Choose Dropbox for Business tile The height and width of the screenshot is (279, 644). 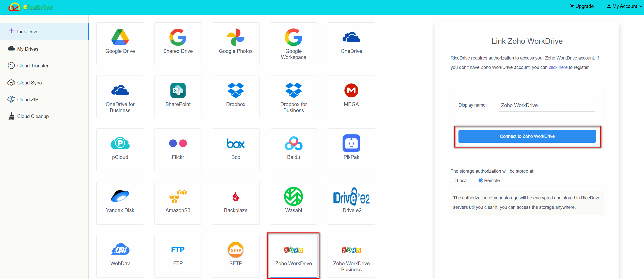pyautogui.click(x=294, y=97)
